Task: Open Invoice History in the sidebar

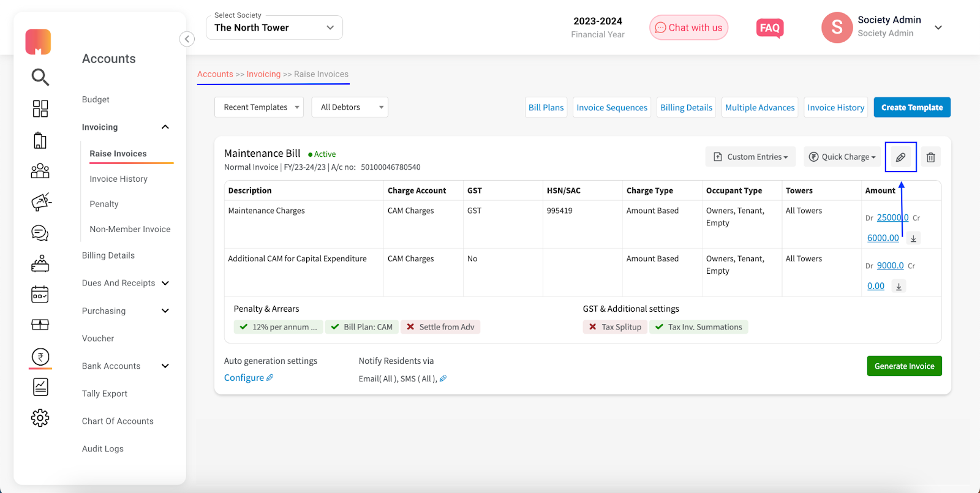Action: [119, 179]
